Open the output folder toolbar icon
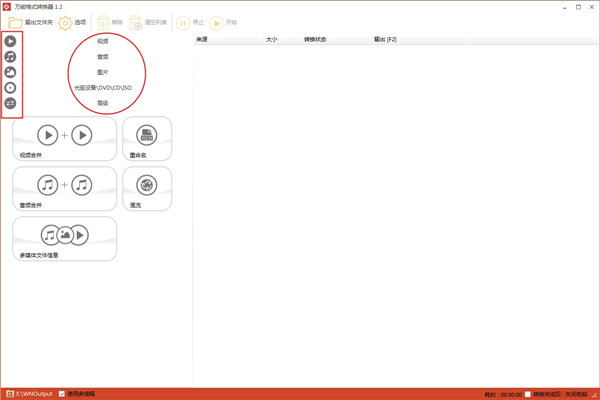 click(x=15, y=23)
